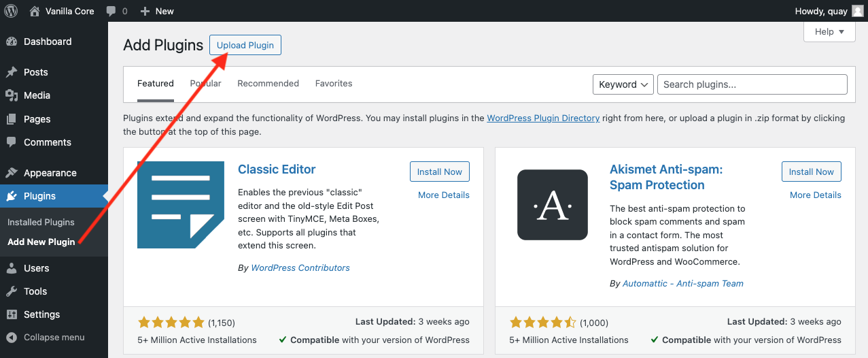Click the Plugins plug icon
This screenshot has height=358, width=868.
point(12,196)
